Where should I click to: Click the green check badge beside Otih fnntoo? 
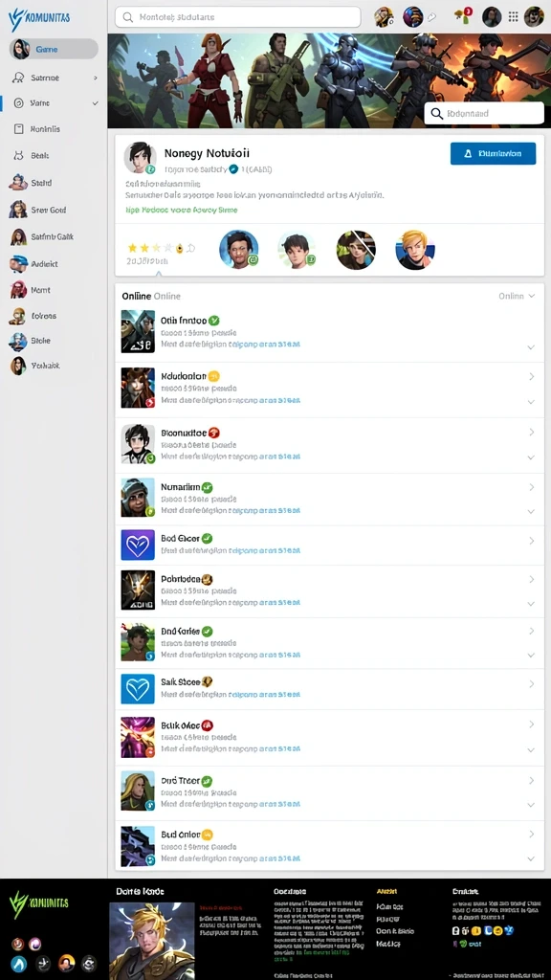click(x=214, y=321)
